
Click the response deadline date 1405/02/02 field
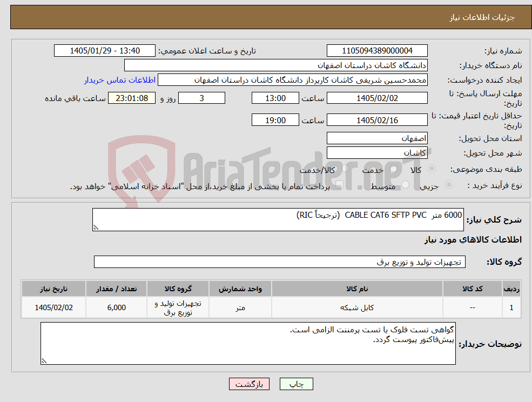[377, 98]
